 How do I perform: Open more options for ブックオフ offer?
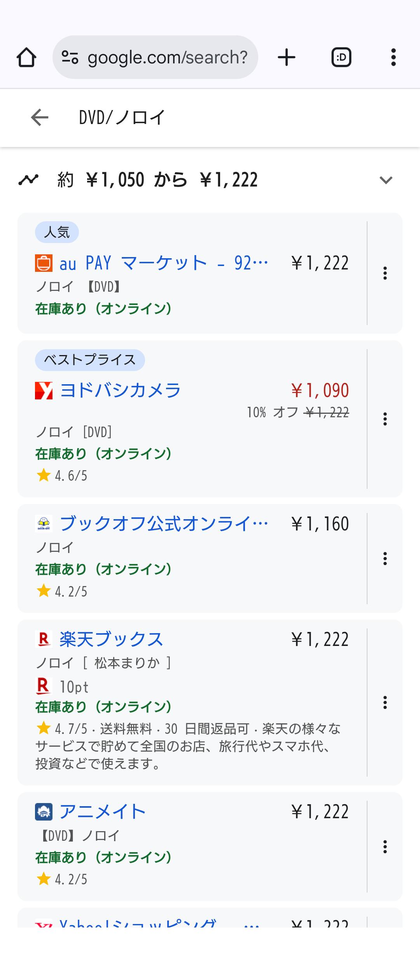click(x=385, y=558)
